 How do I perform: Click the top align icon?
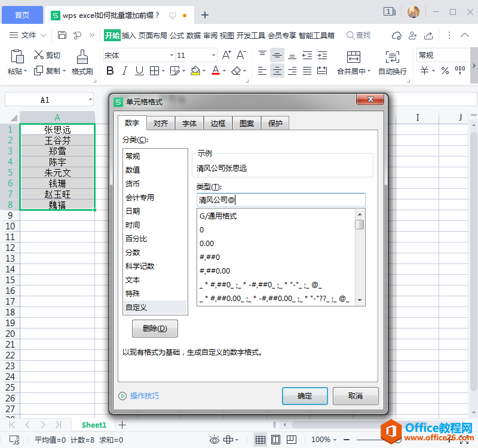[x=262, y=55]
